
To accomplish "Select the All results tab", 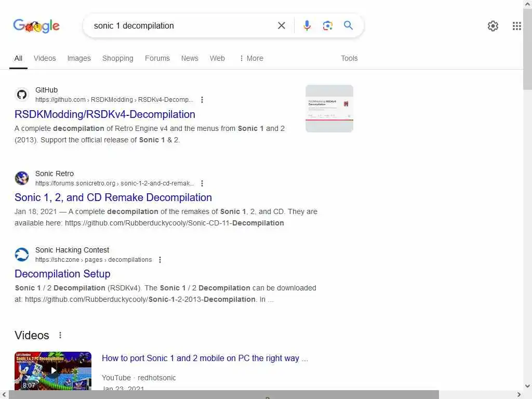I will (x=18, y=58).
